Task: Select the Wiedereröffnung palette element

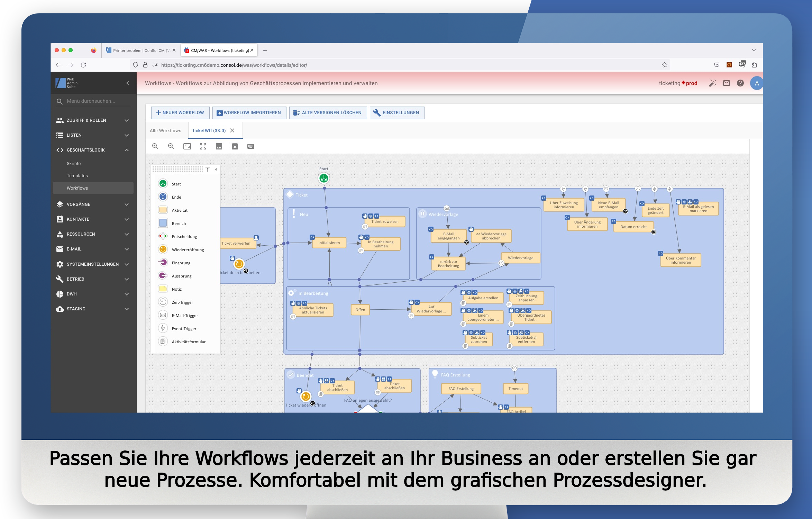Action: 187,250
